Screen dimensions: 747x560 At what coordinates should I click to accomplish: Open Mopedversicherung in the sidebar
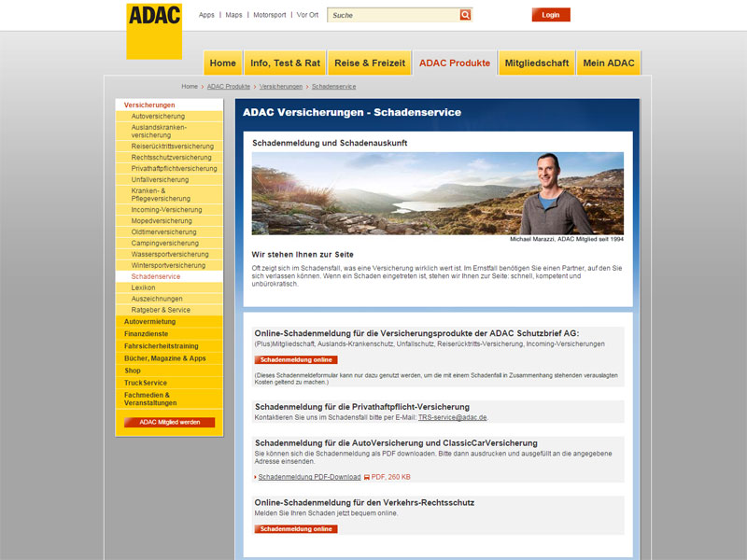coord(169,221)
